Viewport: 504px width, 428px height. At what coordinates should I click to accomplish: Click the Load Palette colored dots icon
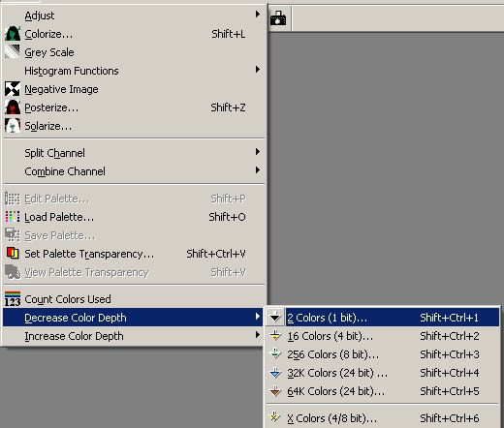point(13,217)
